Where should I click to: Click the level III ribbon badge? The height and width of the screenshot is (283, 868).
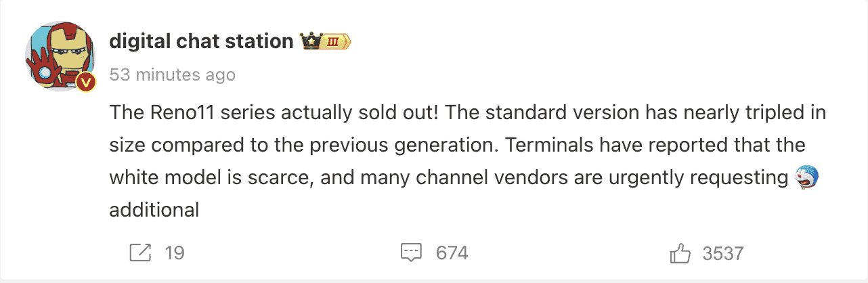336,42
